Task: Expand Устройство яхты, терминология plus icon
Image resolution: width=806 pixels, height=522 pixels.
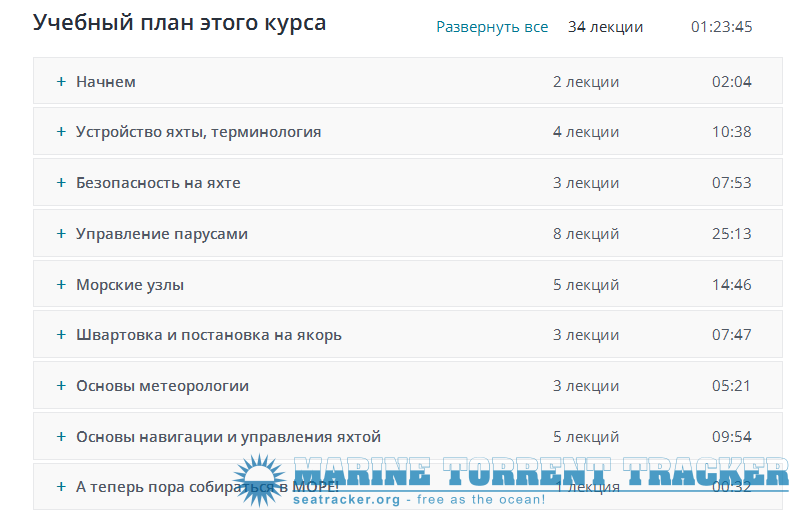Action: 61,132
